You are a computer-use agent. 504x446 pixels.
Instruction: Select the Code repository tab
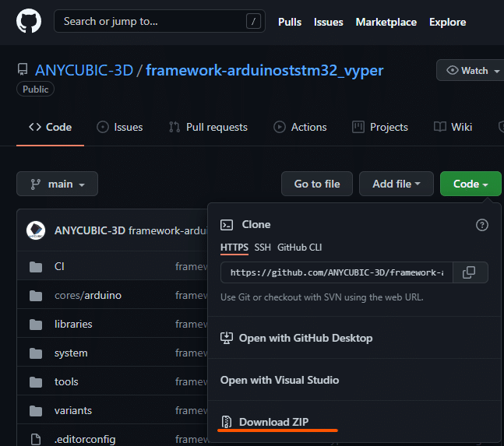coord(50,127)
